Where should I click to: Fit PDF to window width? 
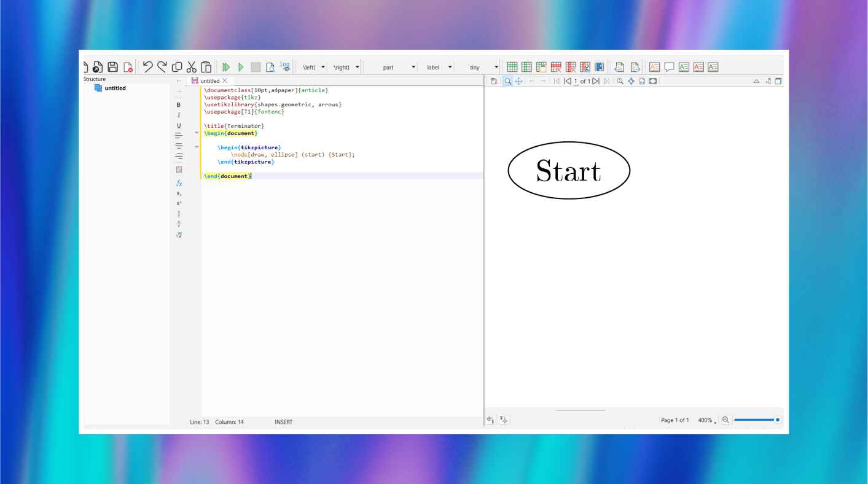(642, 81)
